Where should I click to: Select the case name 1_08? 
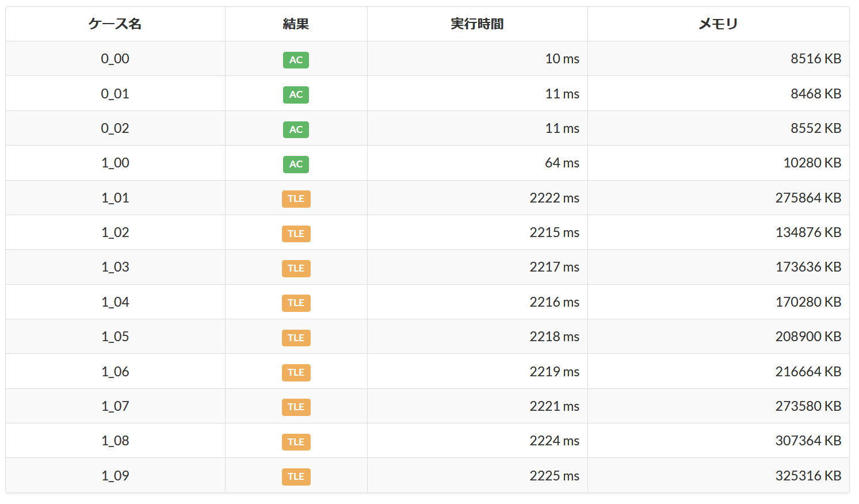pyautogui.click(x=115, y=441)
